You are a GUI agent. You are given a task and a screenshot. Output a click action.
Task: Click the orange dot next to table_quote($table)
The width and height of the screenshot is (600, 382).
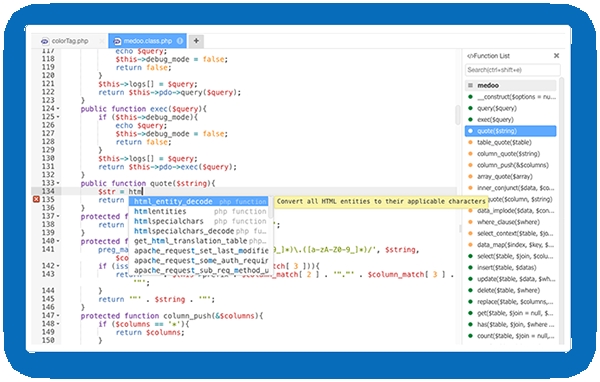[x=471, y=142]
